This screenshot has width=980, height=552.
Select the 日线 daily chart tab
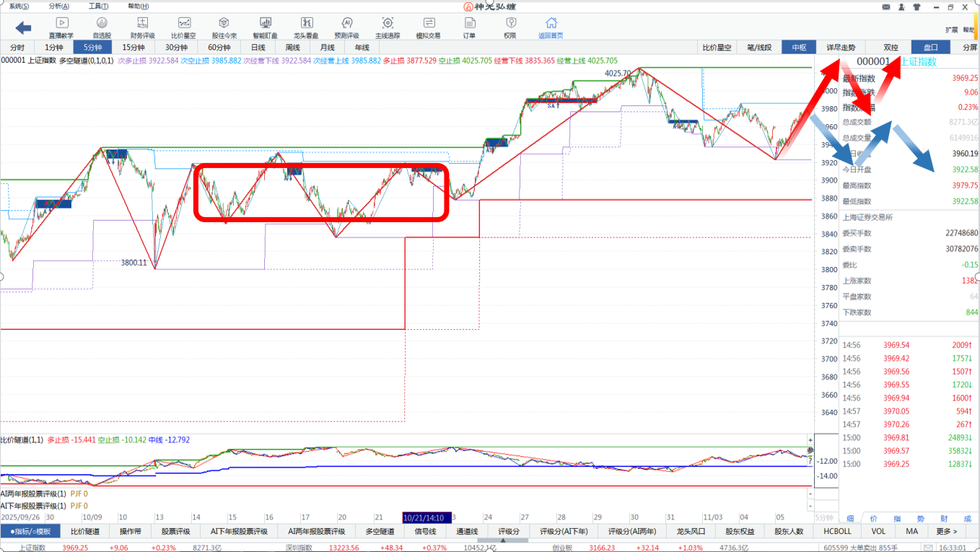(258, 48)
